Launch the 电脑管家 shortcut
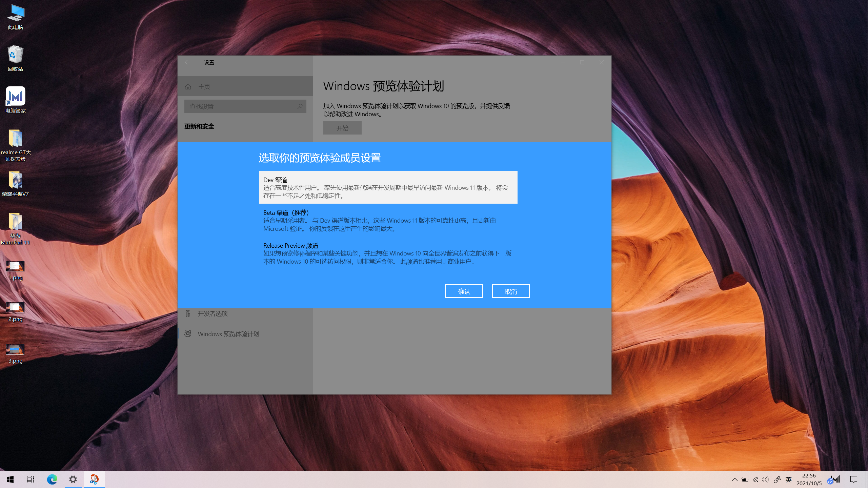Screen dimensions: 868x492 [16, 100]
